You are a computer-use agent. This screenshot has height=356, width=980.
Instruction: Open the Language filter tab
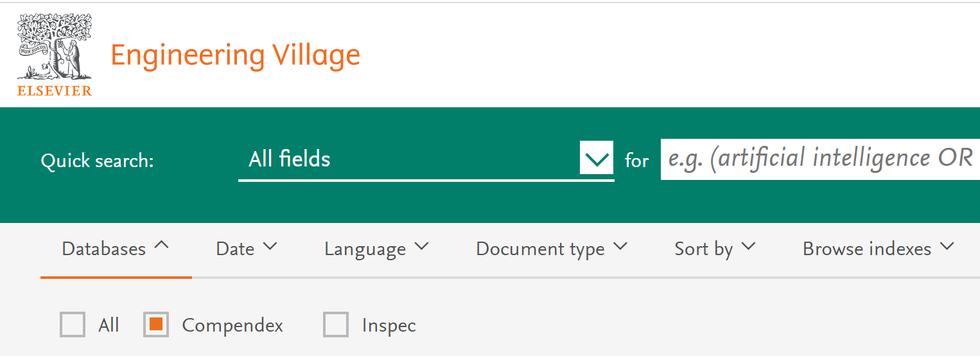click(x=365, y=249)
